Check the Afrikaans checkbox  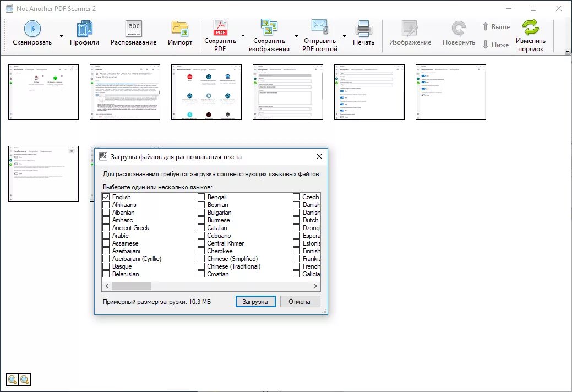106,205
